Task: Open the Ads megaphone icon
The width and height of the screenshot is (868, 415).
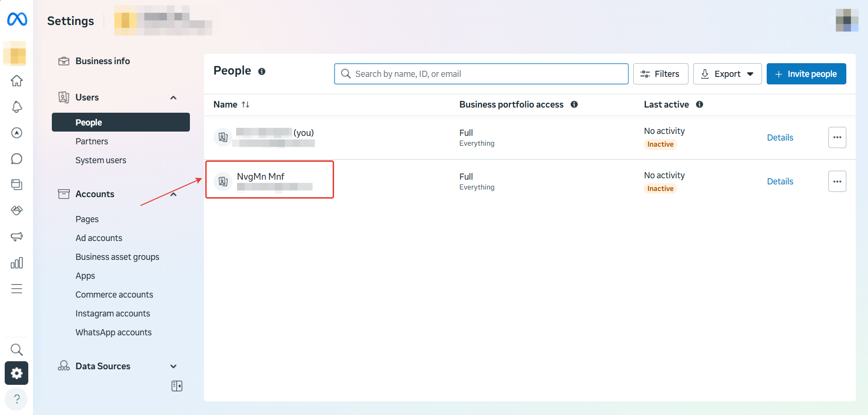Action: coord(17,237)
